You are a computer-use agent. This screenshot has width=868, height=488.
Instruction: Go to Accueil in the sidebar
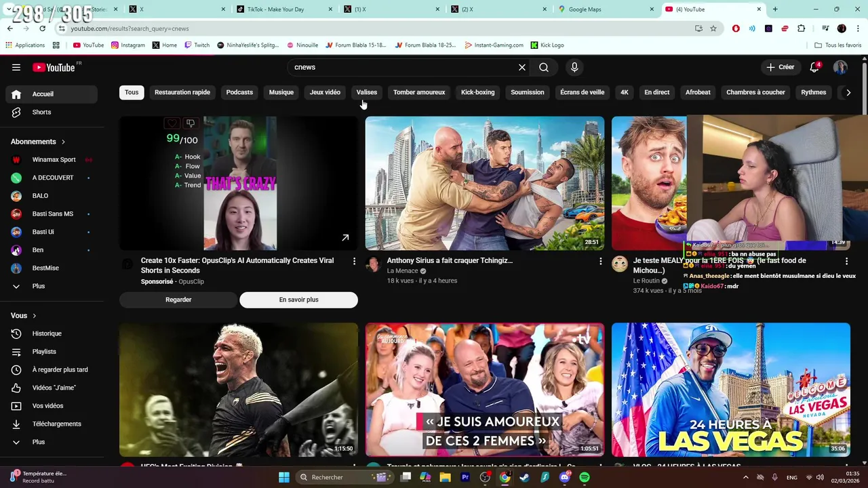coord(52,94)
